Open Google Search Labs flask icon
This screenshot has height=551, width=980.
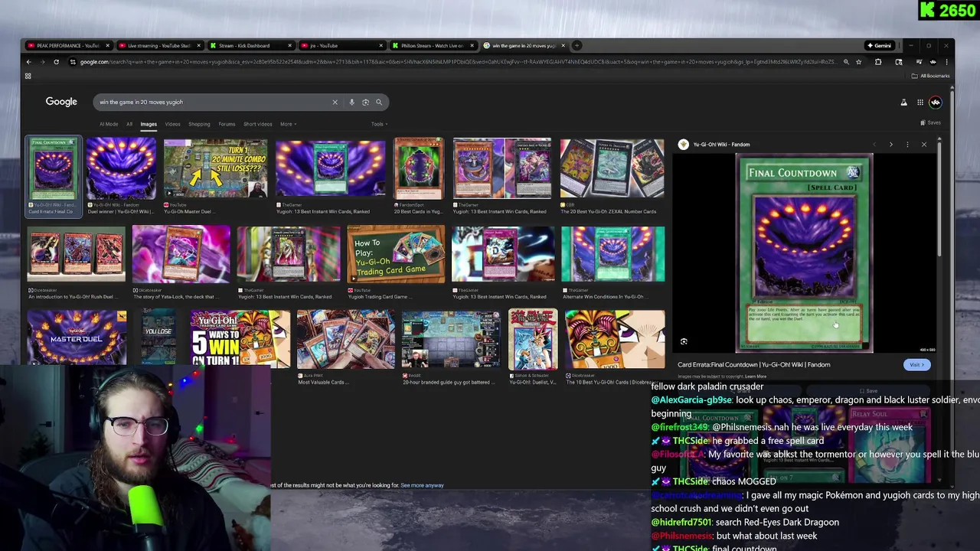coord(903,102)
